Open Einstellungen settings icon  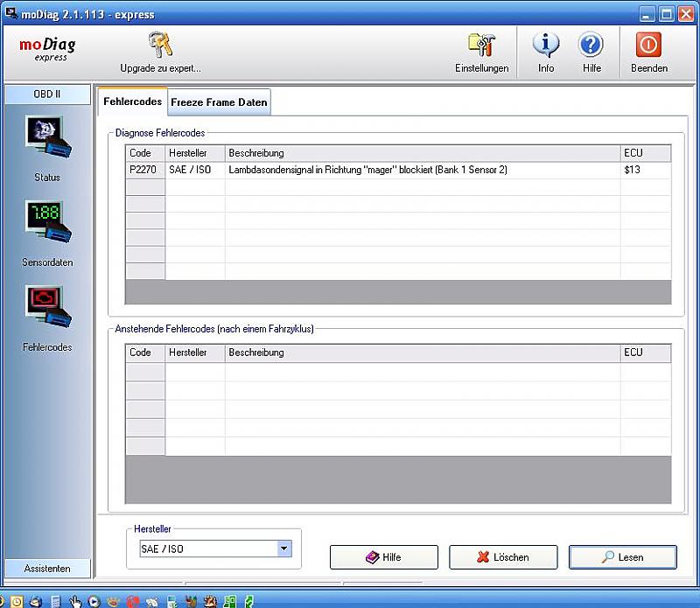481,45
